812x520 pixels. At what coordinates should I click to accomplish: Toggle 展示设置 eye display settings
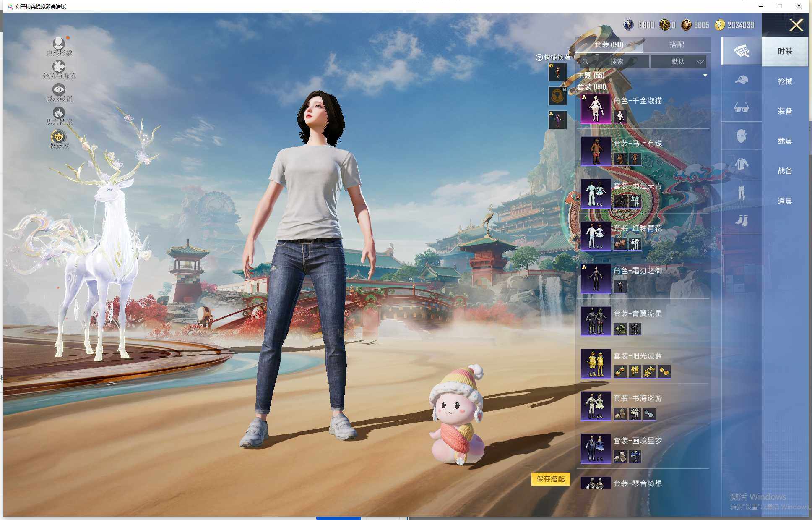point(59,89)
